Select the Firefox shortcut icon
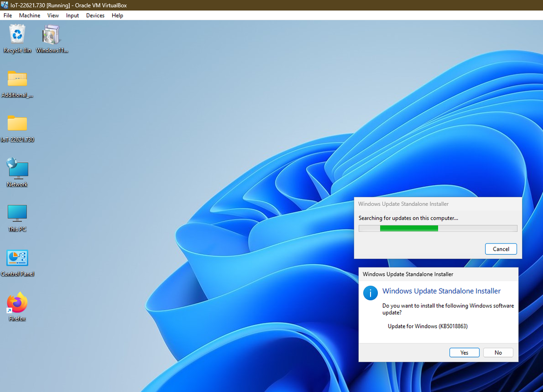The width and height of the screenshot is (543, 392). [x=17, y=307]
